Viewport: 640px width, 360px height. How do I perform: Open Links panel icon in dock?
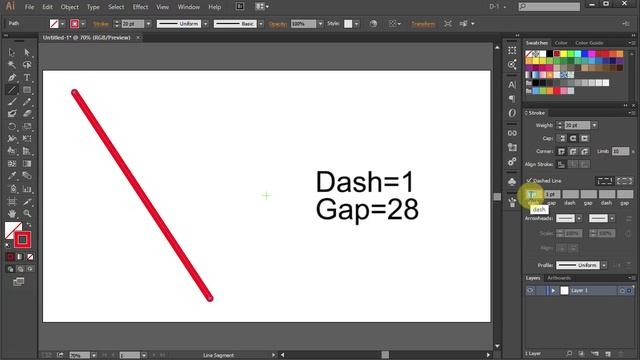tap(512, 133)
